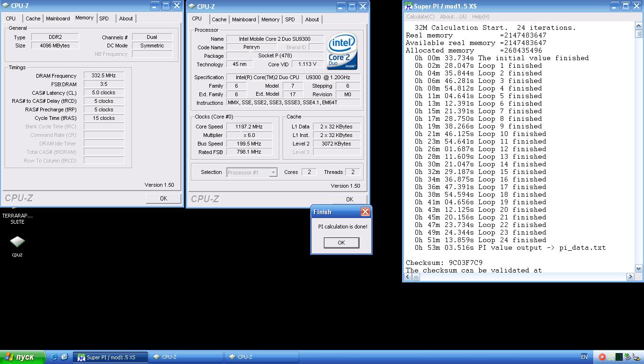644x364 pixels.
Task: Activate Super PI / mod1.5 XS taskbar button
Action: pos(110,357)
